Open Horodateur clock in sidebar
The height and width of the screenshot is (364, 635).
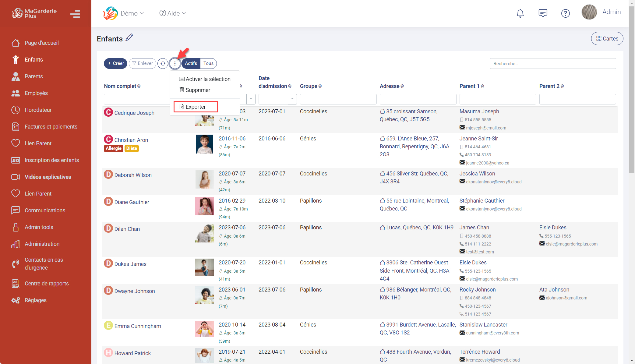click(x=38, y=110)
